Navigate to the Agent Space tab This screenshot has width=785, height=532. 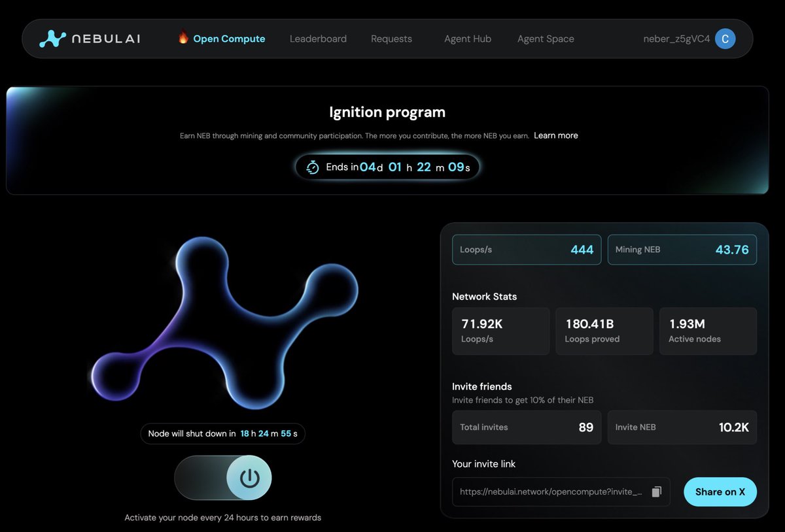546,39
